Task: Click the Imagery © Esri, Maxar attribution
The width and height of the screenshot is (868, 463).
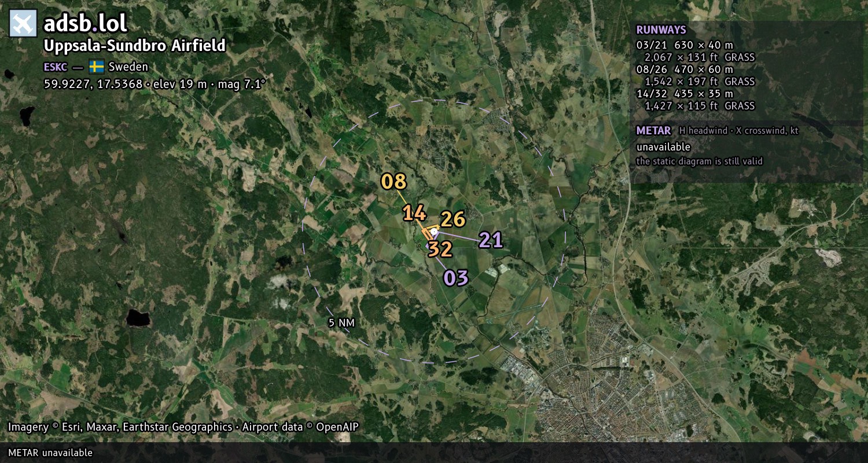Action: [x=120, y=427]
